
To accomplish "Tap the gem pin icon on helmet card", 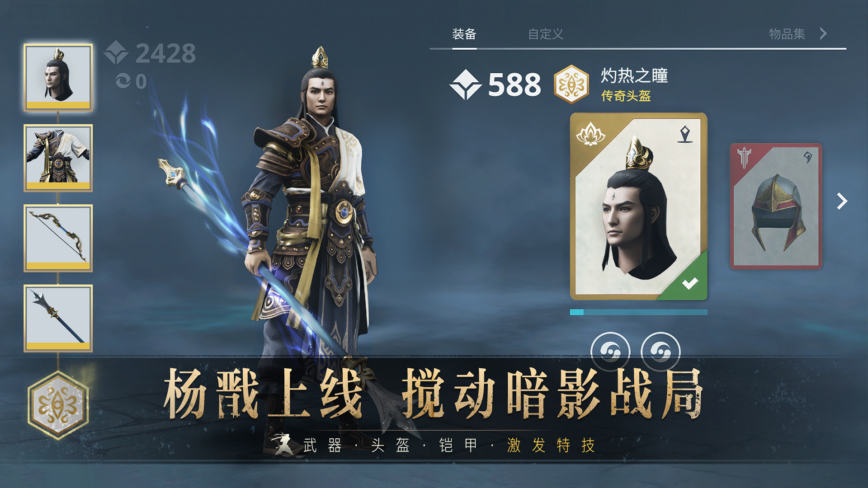I will point(685,134).
